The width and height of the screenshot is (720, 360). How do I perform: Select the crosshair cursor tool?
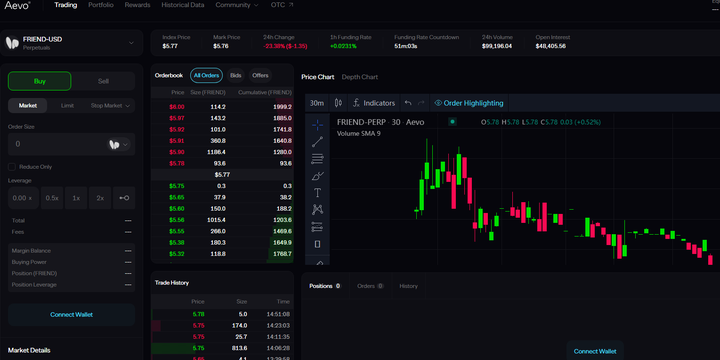(x=317, y=125)
